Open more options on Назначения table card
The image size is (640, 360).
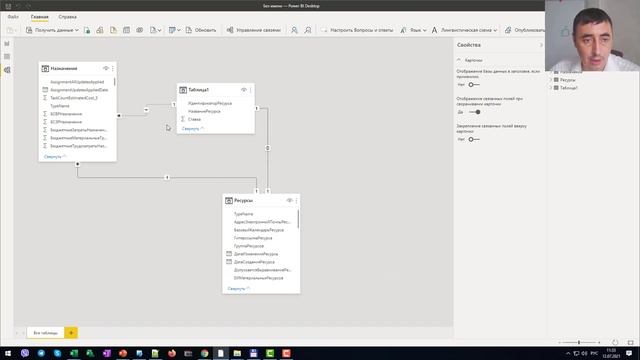pyautogui.click(x=113, y=69)
